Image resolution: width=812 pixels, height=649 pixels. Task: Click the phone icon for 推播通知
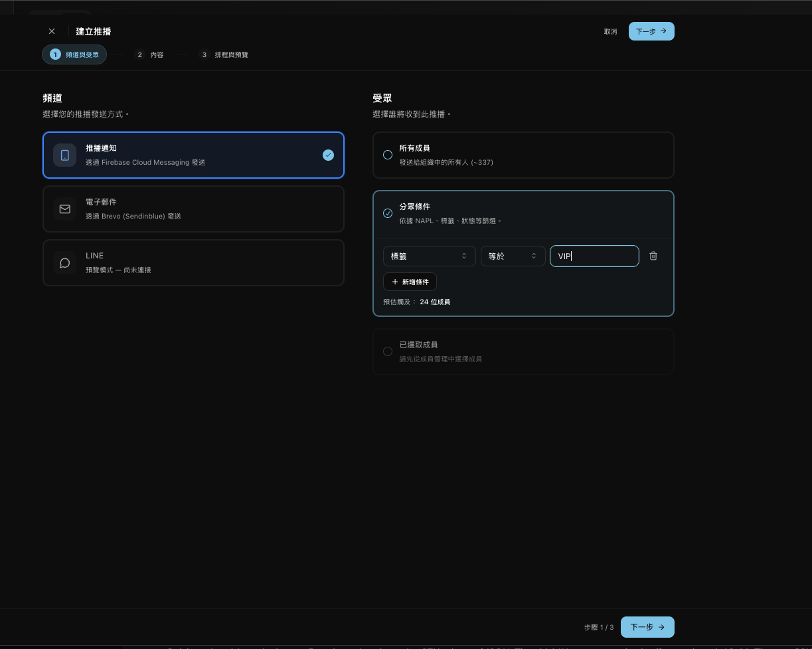[65, 155]
